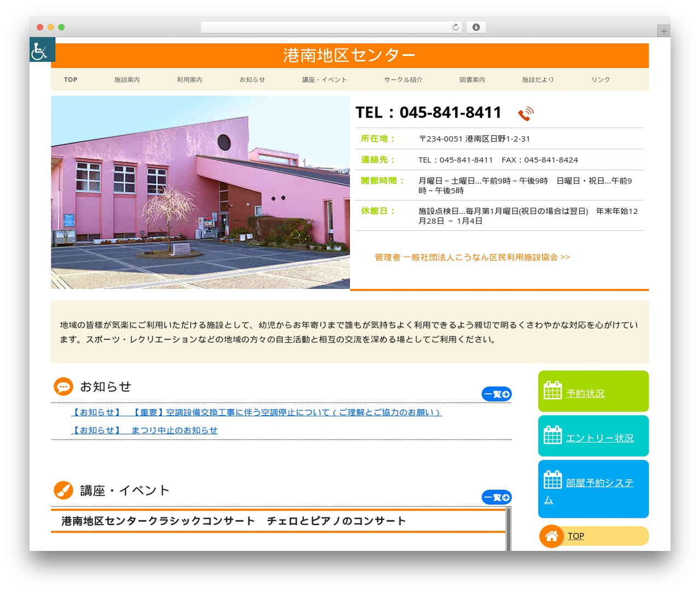Open the まつり中止のお知らせ link
Screen dimensions: 700x593
click(144, 431)
